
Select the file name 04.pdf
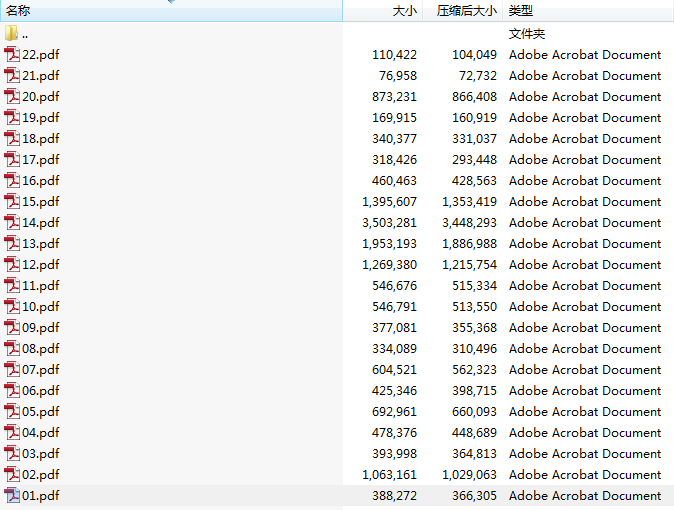(41, 433)
